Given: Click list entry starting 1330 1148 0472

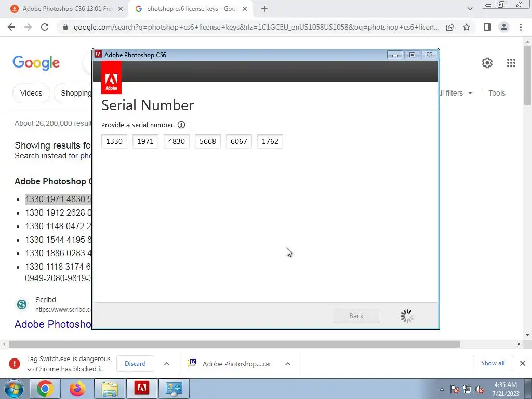Looking at the screenshot, I should pos(58,227).
